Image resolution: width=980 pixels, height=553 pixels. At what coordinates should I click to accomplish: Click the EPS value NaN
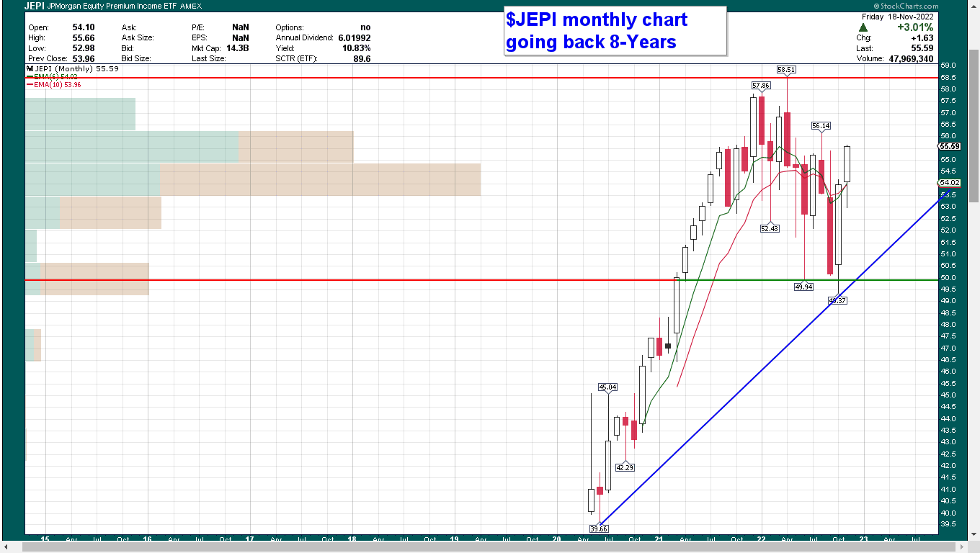(x=241, y=37)
